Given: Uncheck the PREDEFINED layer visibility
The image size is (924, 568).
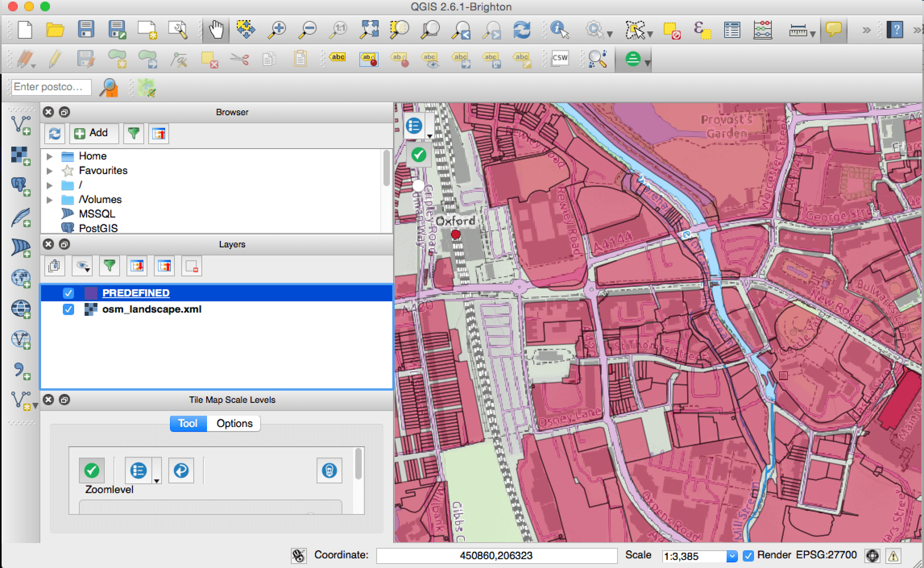Looking at the screenshot, I should pyautogui.click(x=68, y=293).
